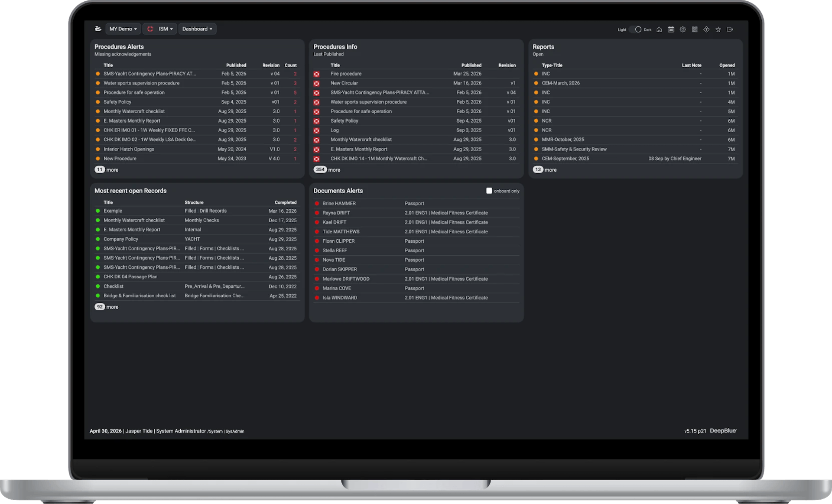
Task: Open the CEM-September, 2025 report
Action: [x=565, y=159]
